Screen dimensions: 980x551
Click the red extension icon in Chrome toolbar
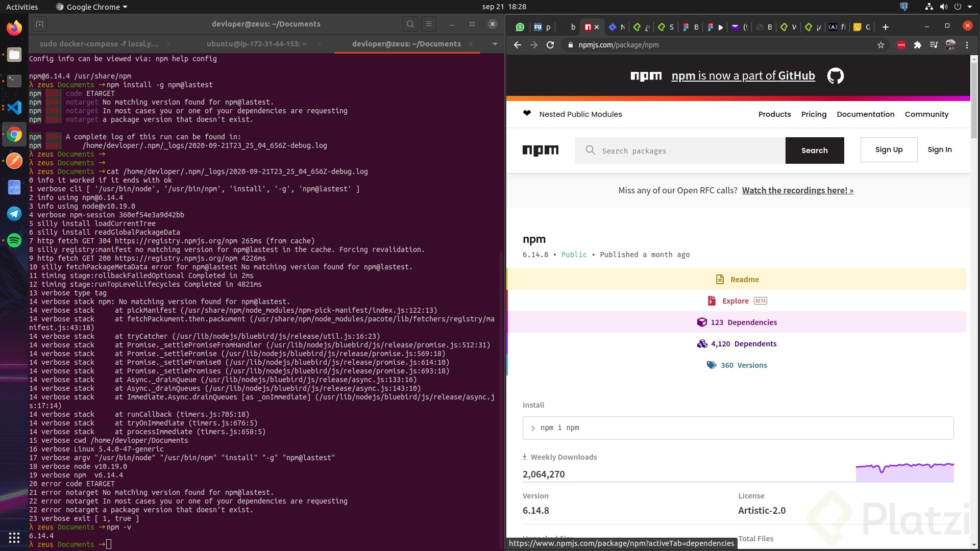901,45
